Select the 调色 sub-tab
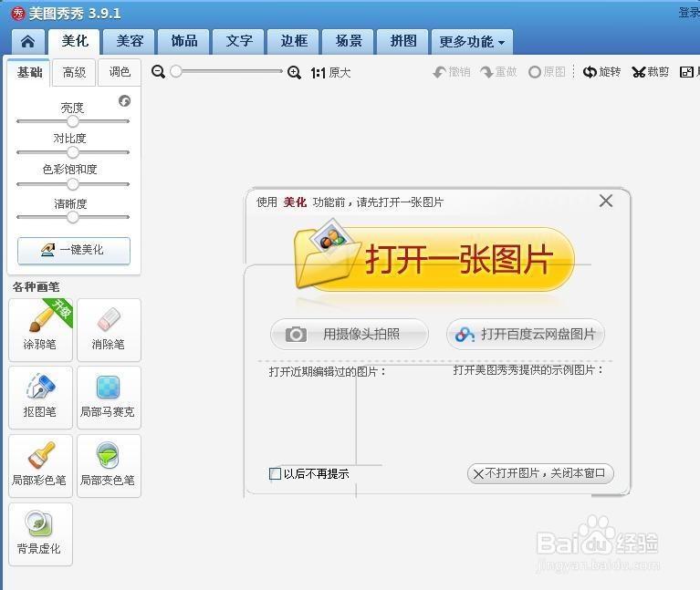The width and height of the screenshot is (700, 590). tap(120, 72)
